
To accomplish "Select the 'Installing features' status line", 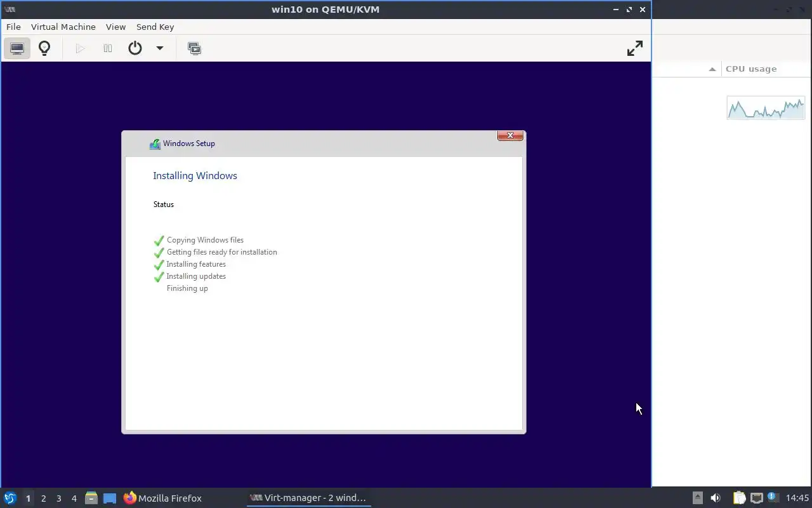I will click(x=196, y=264).
